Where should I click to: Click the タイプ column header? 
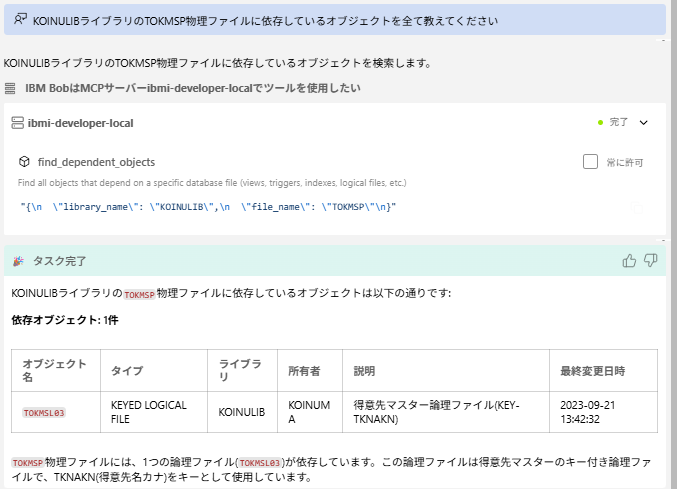click(154, 371)
